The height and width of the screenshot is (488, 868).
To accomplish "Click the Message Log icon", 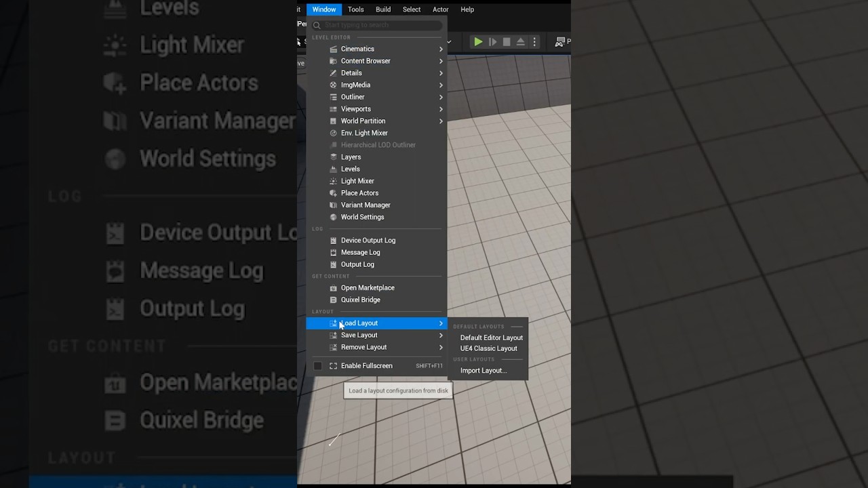I will coord(333,252).
